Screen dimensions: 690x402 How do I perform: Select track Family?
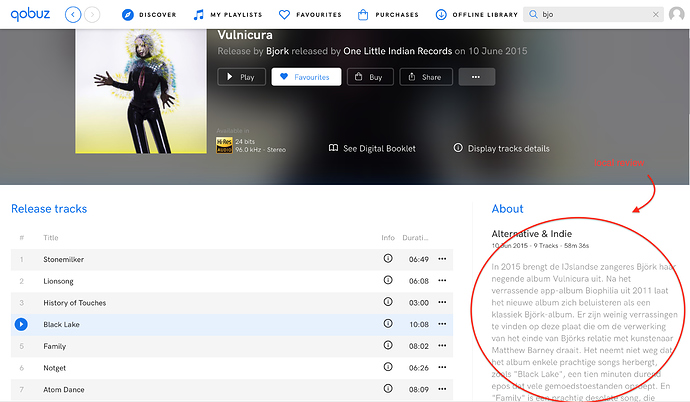pyautogui.click(x=55, y=346)
